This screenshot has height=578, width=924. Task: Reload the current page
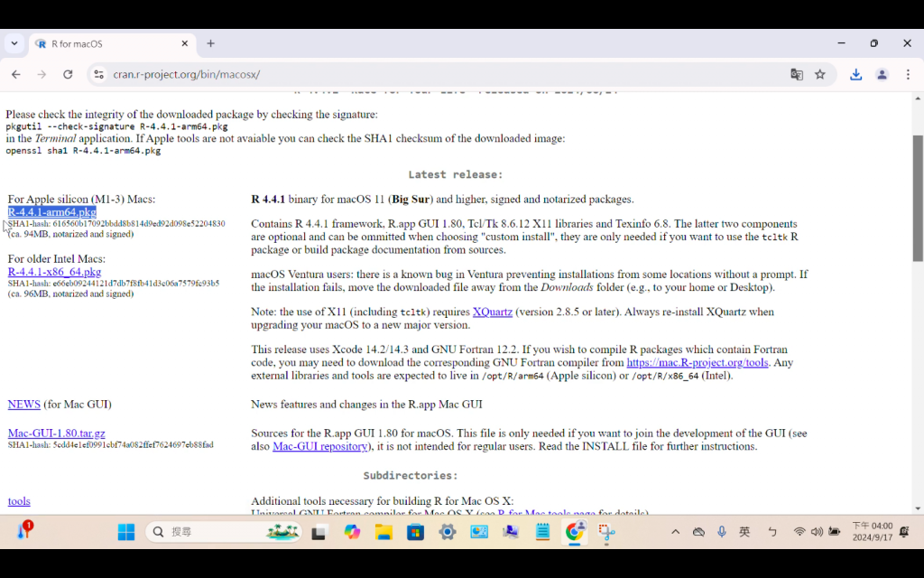[x=68, y=74]
